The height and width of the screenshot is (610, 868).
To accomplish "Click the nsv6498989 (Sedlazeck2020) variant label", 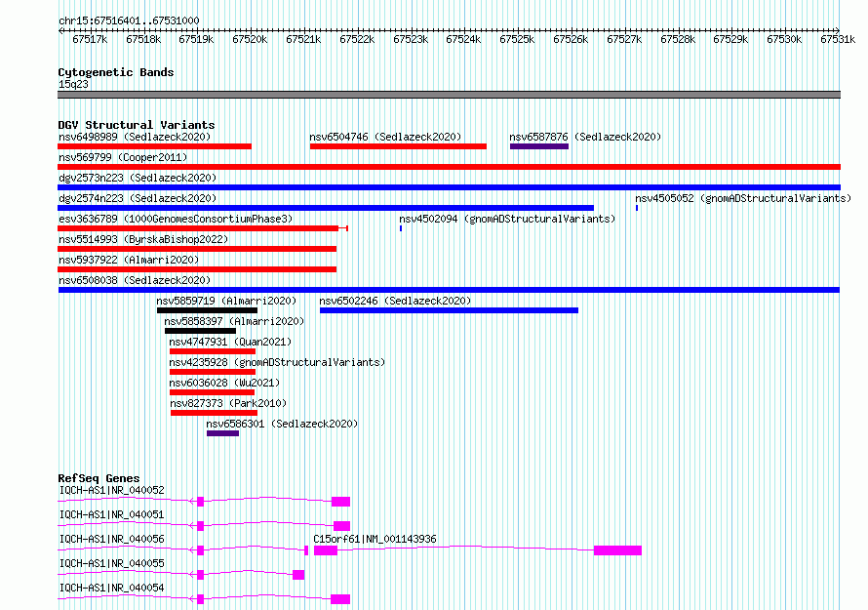I will 135,137.
